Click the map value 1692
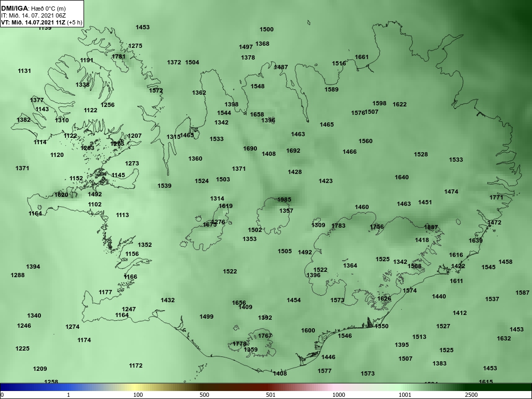The width and height of the screenshot is (532, 399). (x=293, y=151)
